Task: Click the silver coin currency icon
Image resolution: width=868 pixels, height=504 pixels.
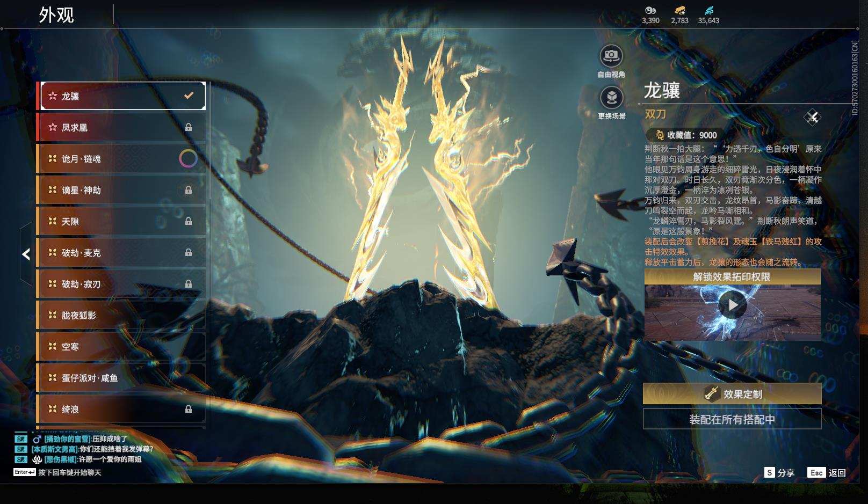Action: tap(650, 10)
